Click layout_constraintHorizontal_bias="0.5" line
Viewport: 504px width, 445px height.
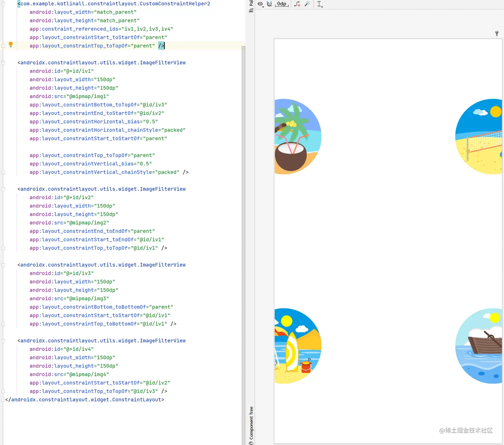pyautogui.click(x=94, y=122)
